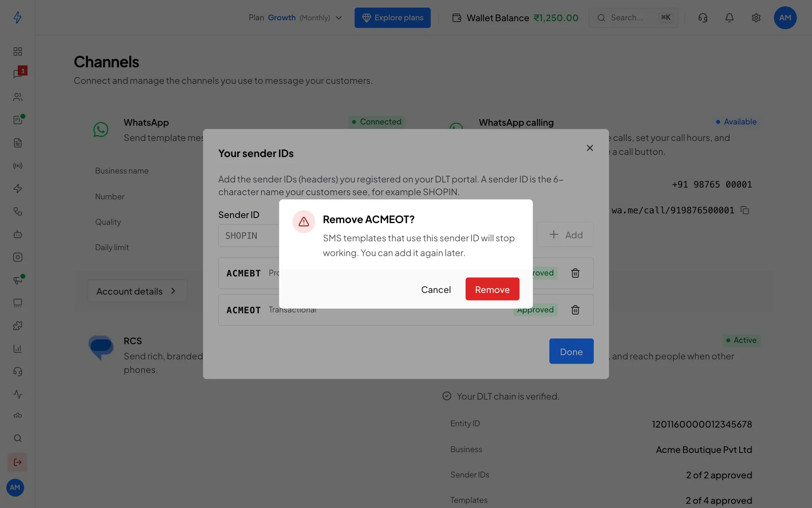Delete the ACMEBT sender ID via trash icon
This screenshot has height=508, width=812.
point(575,273)
